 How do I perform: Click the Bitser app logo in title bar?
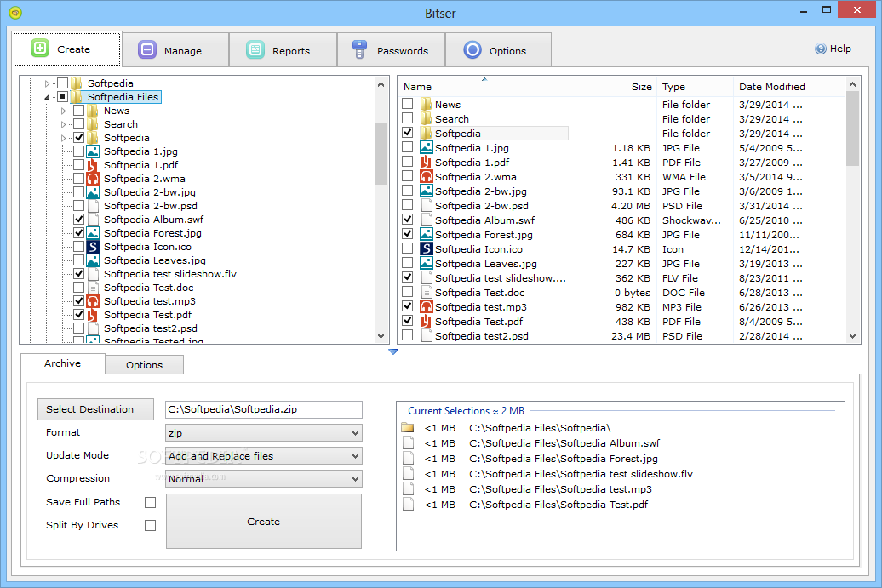point(15,12)
